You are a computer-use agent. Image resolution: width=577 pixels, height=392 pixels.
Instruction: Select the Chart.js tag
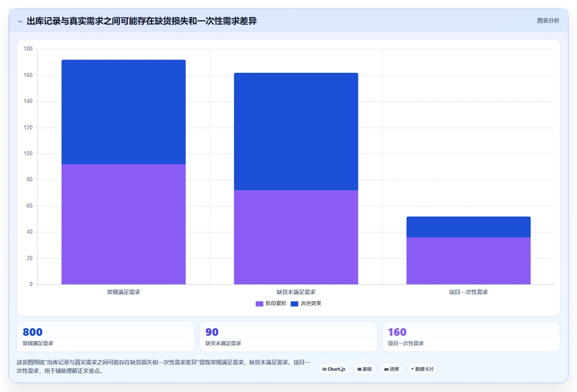(x=334, y=369)
